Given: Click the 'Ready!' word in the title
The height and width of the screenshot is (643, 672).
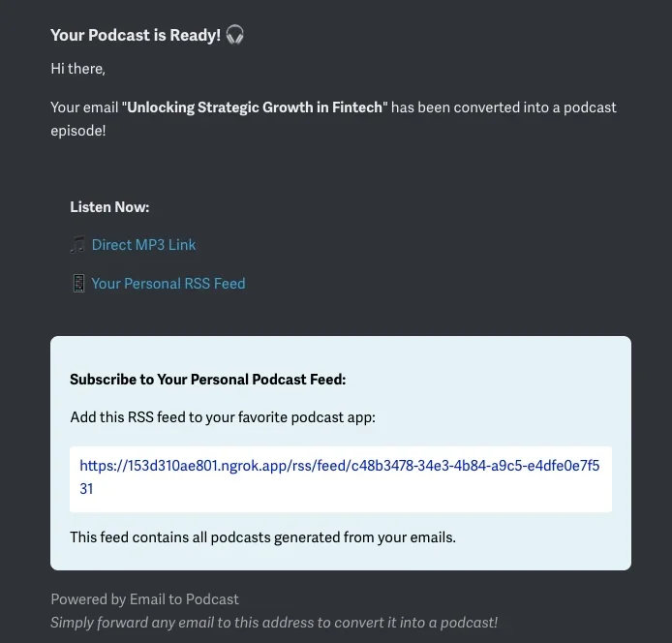Looking at the screenshot, I should [x=197, y=35].
